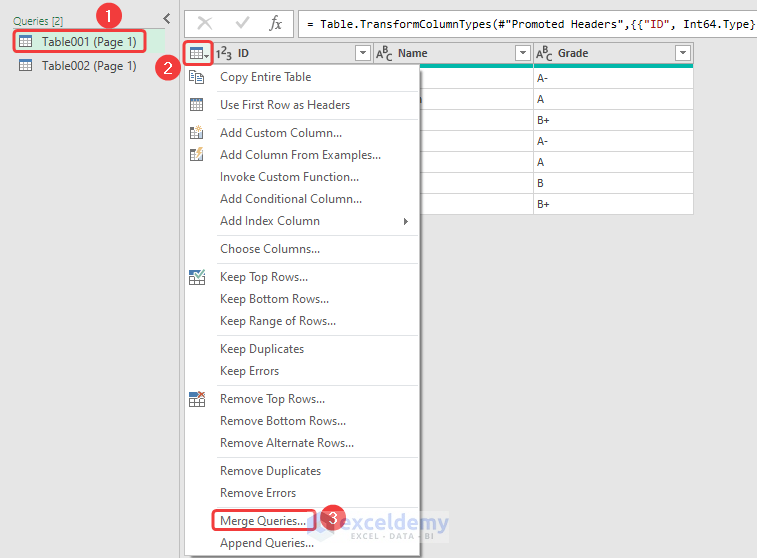Click the Grade column data type icon
This screenshot has height=558, width=757.
click(x=544, y=53)
